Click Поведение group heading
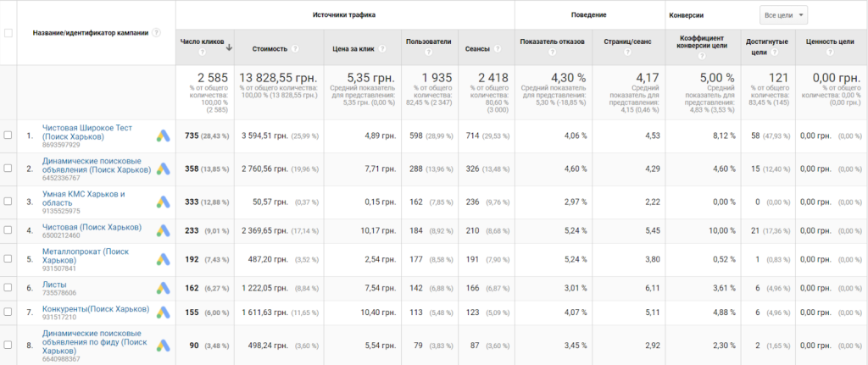This screenshot has height=365, width=868. tap(588, 15)
